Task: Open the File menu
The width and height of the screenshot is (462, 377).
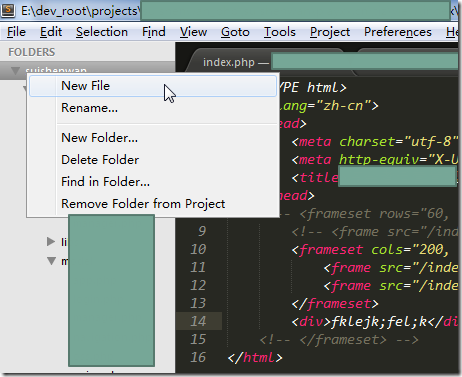Action: coord(16,32)
